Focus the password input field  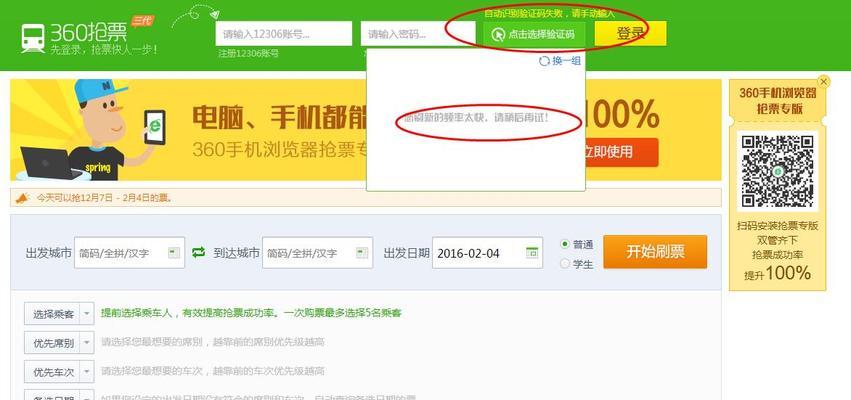[418, 34]
